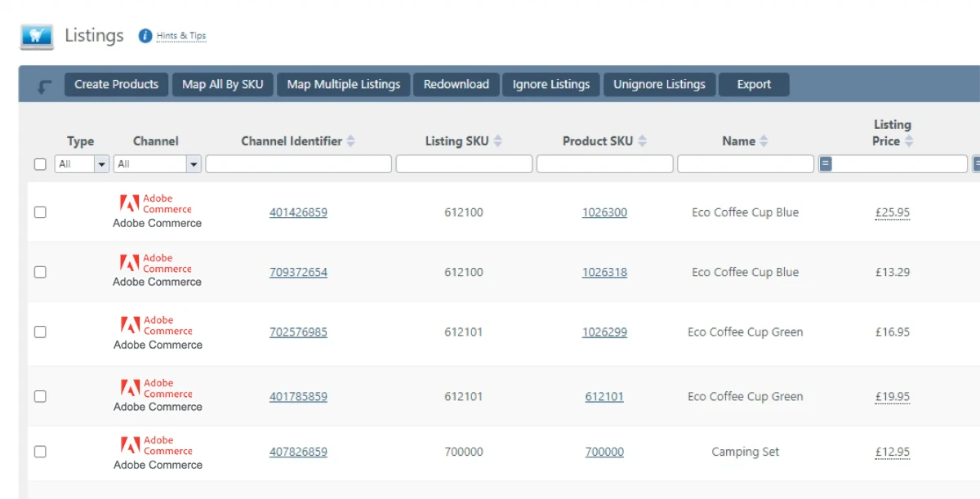Click the Create Products button
This screenshot has width=980, height=499.
pyautogui.click(x=117, y=84)
